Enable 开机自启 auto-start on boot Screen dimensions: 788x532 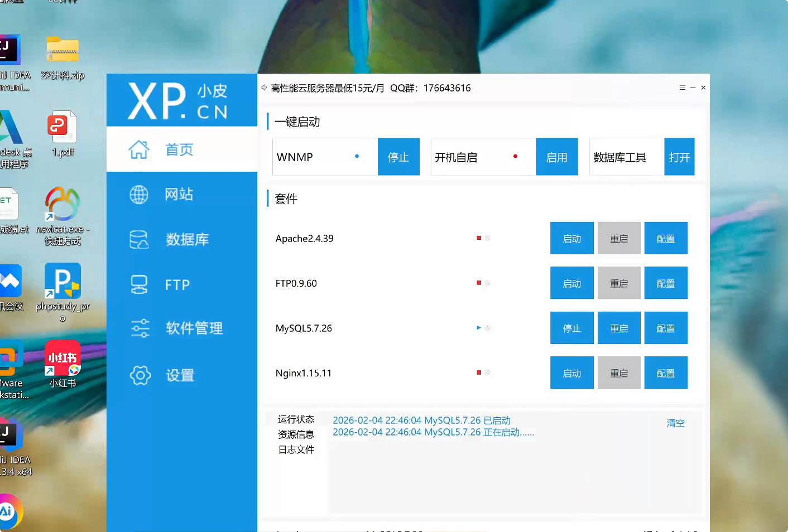pos(556,157)
